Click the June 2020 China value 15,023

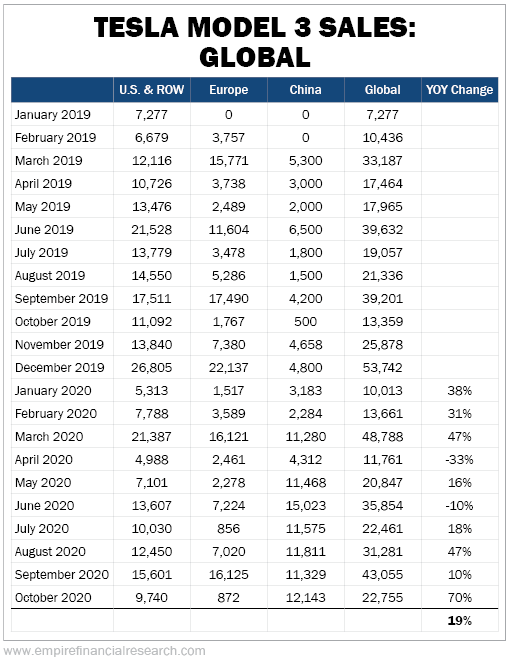(x=306, y=506)
